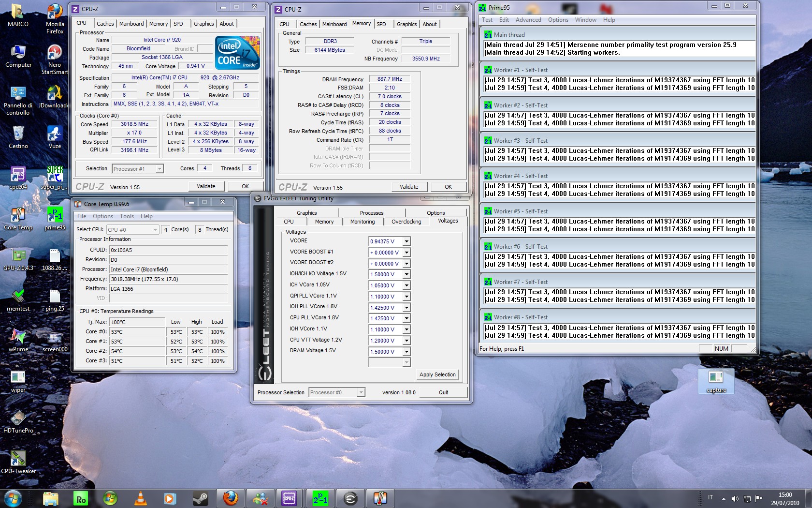
Task: Open Core Temp Select CPU dropdown
Action: [133, 230]
